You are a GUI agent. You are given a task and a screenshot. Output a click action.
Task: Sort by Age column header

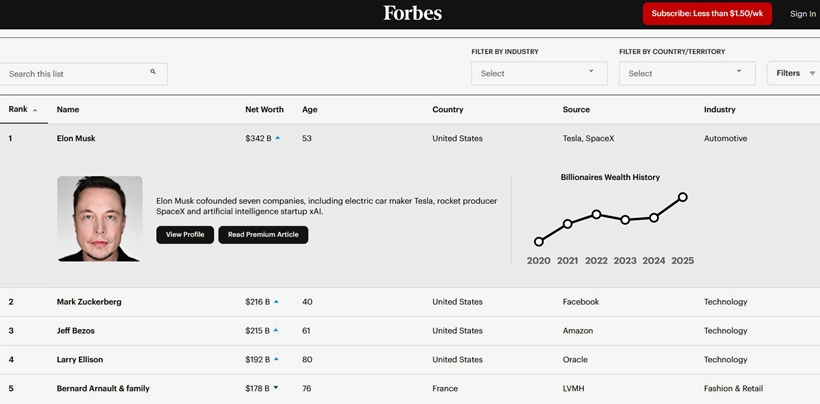click(x=310, y=109)
